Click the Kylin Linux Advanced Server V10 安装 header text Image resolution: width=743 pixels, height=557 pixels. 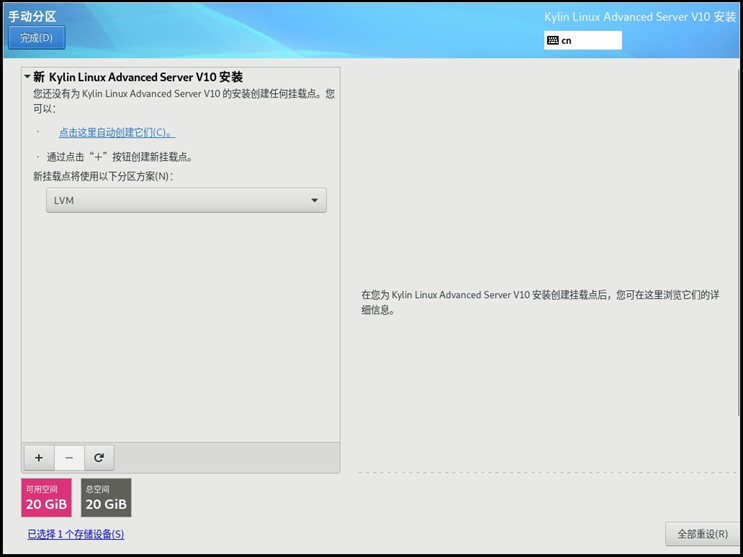[640, 17]
